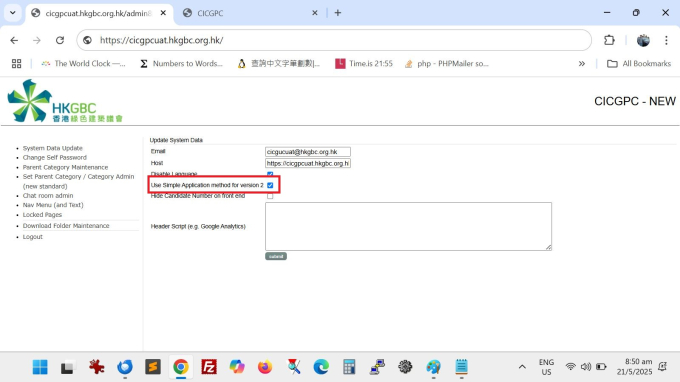Screen dimensions: 680x382
Task: Toggle the Disable Language checkbox
Action: (270, 174)
